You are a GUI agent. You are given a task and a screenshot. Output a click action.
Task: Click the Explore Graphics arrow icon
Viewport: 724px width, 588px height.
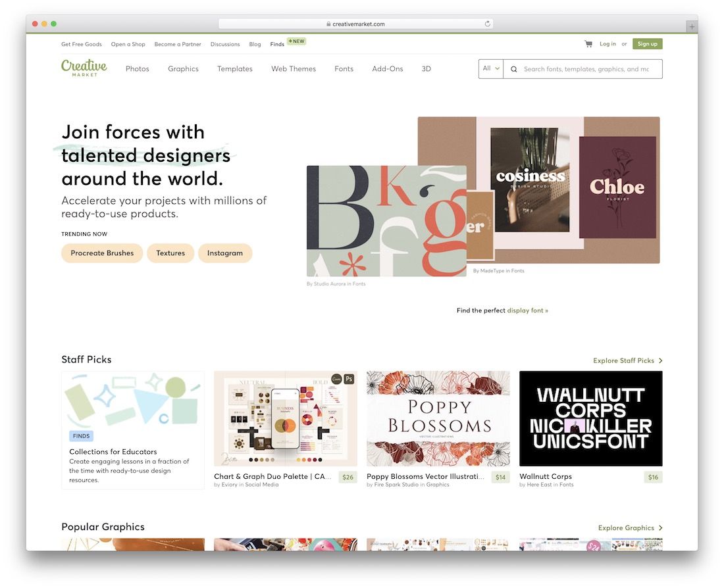[660, 527]
